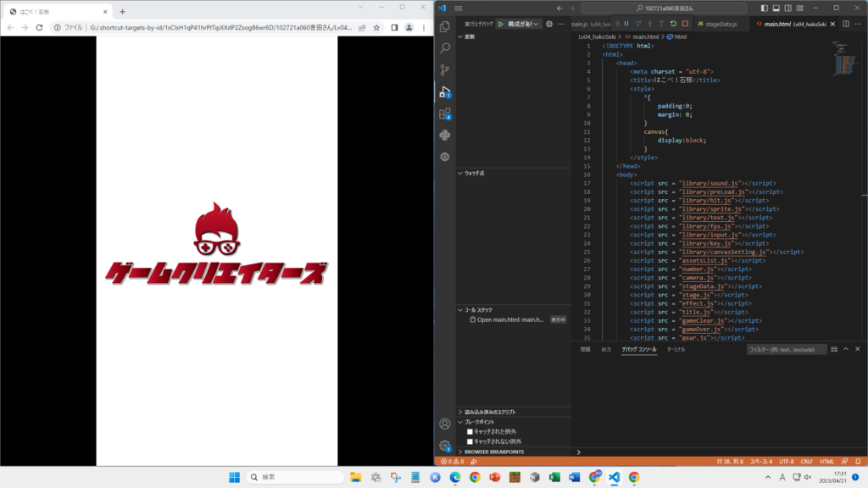Open the Python activity bar icon
This screenshot has width=868, height=488.
tap(445, 135)
